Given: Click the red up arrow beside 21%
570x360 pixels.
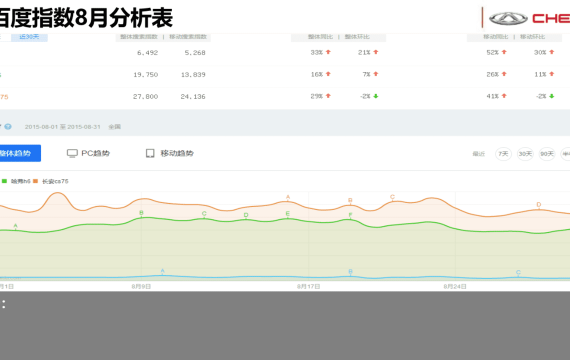Looking at the screenshot, I should point(376,52).
